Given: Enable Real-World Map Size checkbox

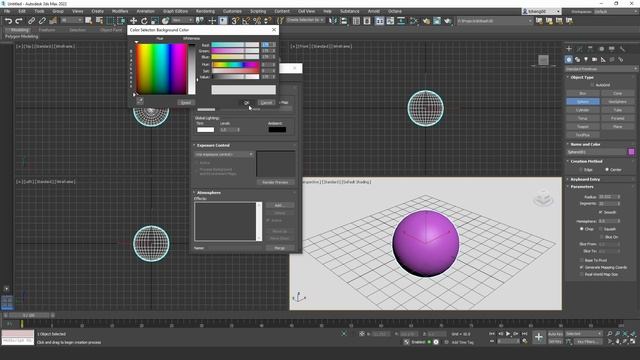Looking at the screenshot, I should coord(582,274).
